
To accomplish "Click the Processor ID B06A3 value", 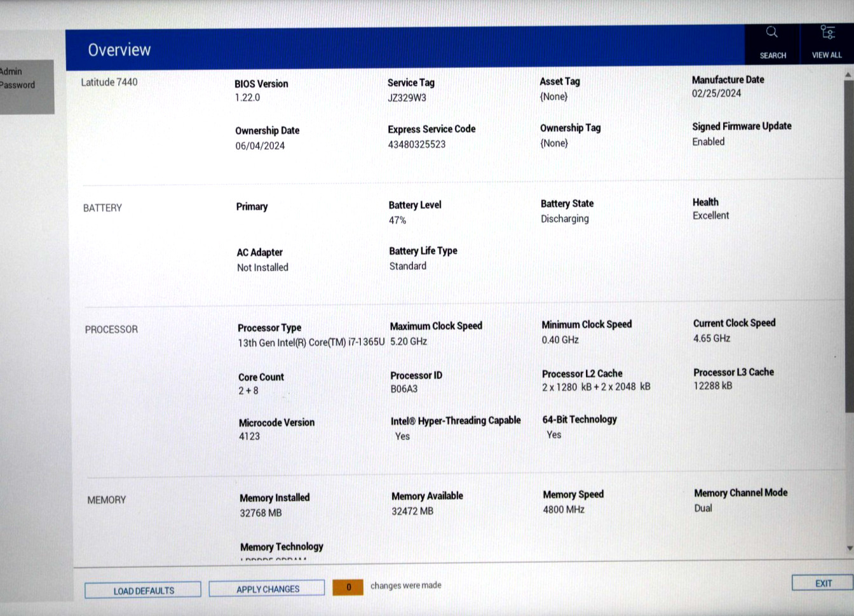I will (x=404, y=389).
